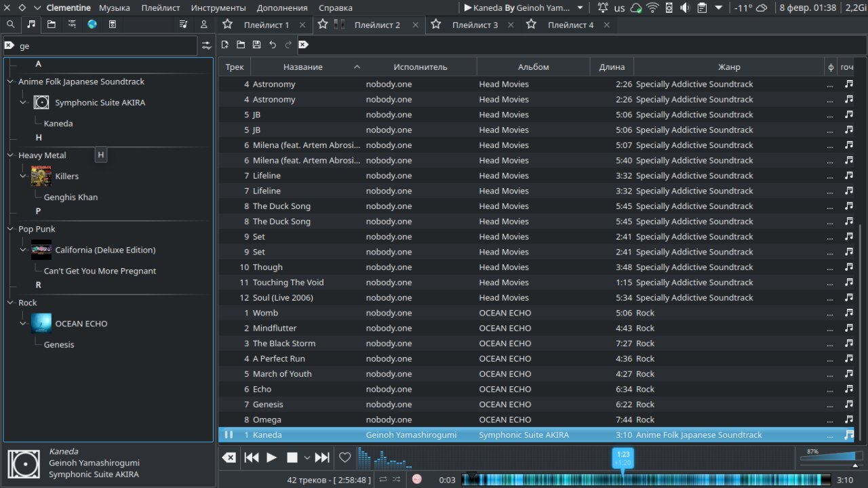
Task: Open the Internet globe tab
Action: [x=92, y=24]
